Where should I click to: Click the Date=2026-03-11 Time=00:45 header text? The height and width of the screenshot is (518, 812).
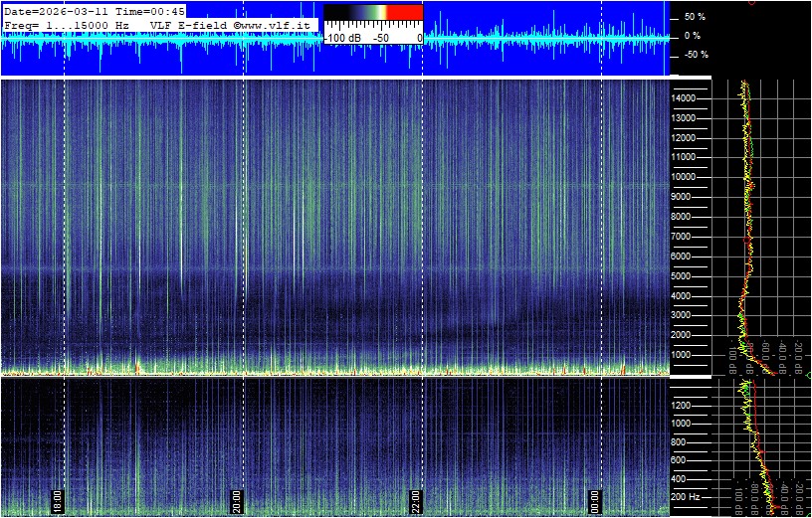click(x=95, y=11)
